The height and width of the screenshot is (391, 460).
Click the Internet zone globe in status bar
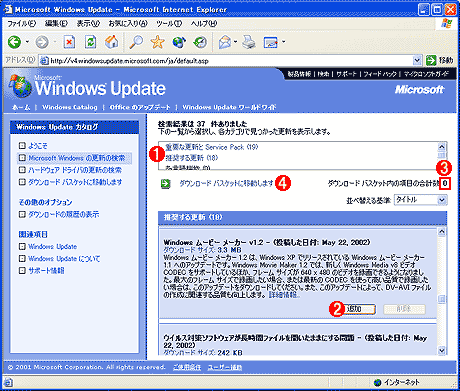(377, 382)
